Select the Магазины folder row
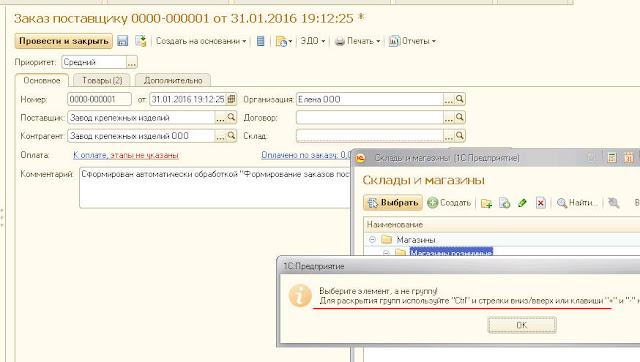This screenshot has width=640, height=362. (x=502, y=240)
